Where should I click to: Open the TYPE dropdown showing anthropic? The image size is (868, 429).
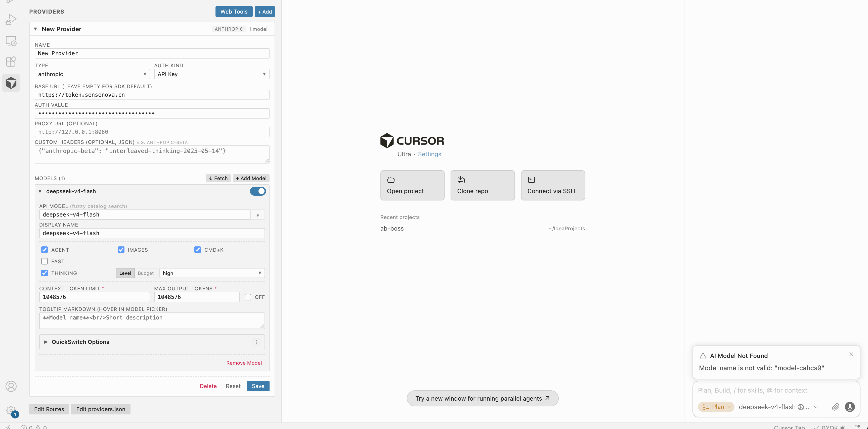(x=92, y=74)
